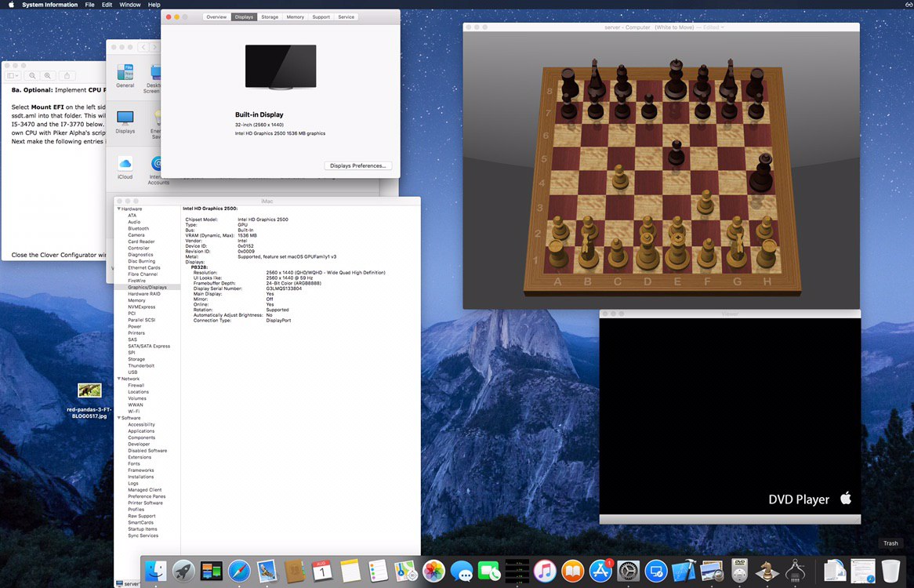914x588 pixels.
Task: Select Bluetooth in System Information sidebar
Action: 138,228
